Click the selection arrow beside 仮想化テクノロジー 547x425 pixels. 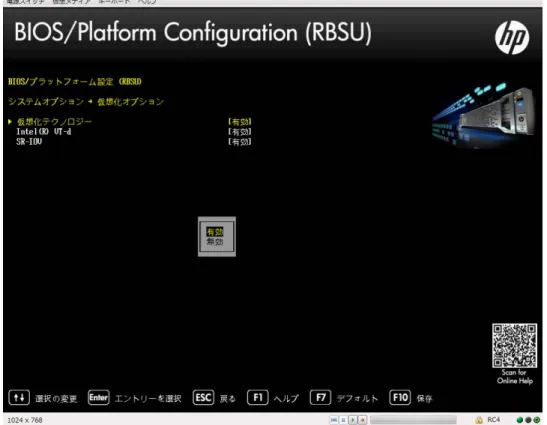[10, 121]
